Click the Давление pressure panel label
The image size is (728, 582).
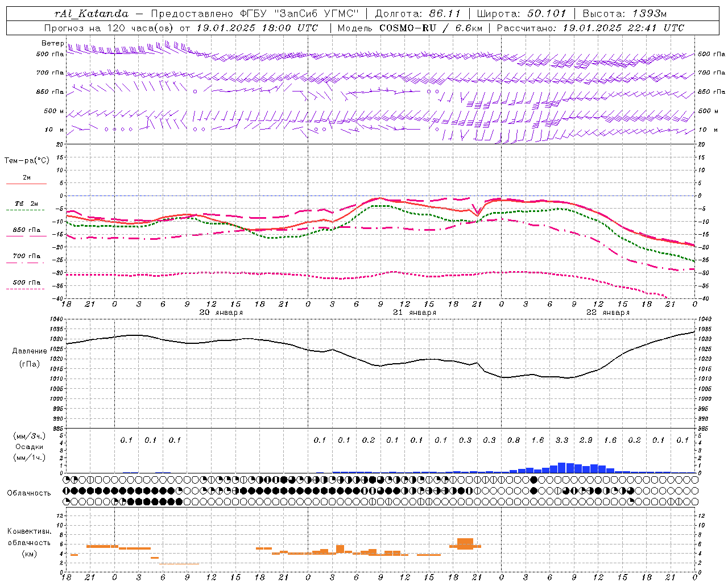coord(30,351)
